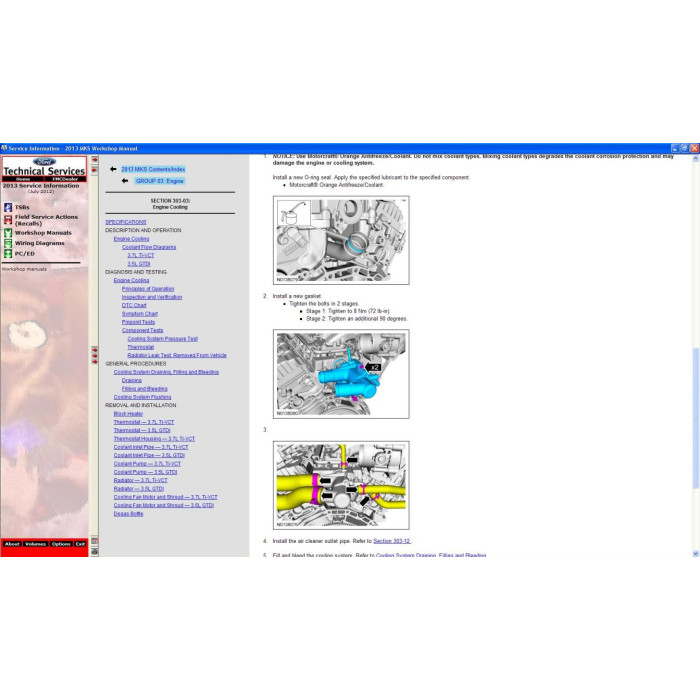
Task: Restore down the Service Information window
Action: (x=684, y=148)
